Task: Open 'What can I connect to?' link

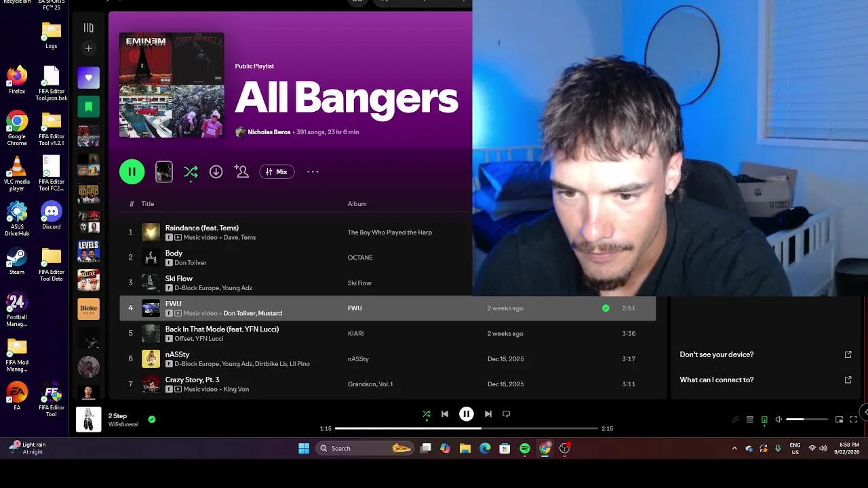Action: coord(717,380)
